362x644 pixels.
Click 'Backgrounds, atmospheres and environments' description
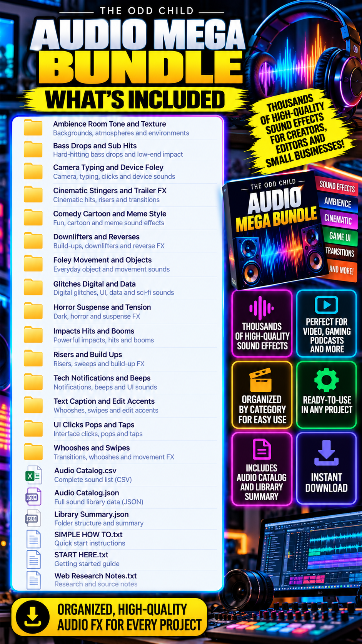point(121,133)
